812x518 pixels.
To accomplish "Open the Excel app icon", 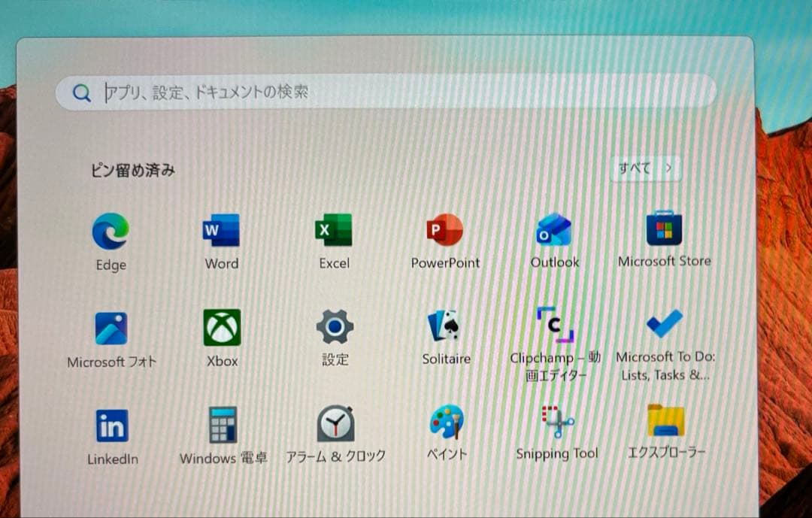I will pos(334,230).
